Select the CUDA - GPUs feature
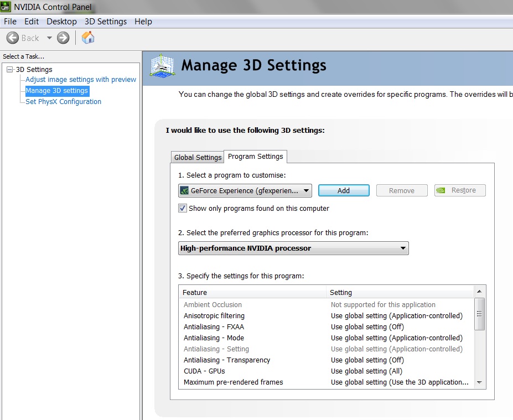Image resolution: width=513 pixels, height=420 pixels. [x=204, y=371]
